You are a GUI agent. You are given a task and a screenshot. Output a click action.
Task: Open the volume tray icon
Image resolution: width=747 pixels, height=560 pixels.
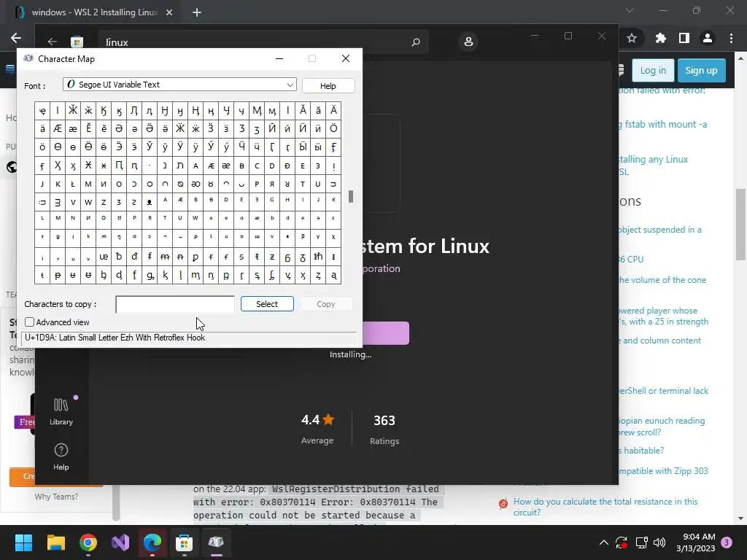[659, 542]
